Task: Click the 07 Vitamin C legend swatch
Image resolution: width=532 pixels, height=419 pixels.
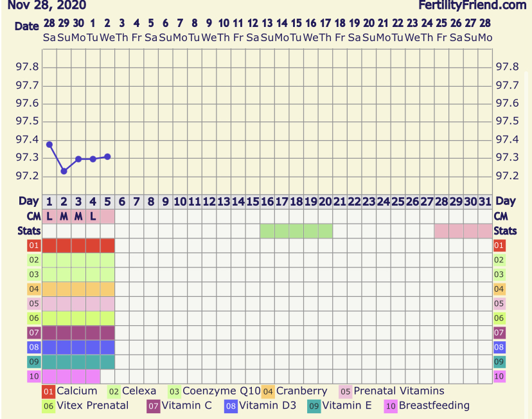Action: point(154,406)
